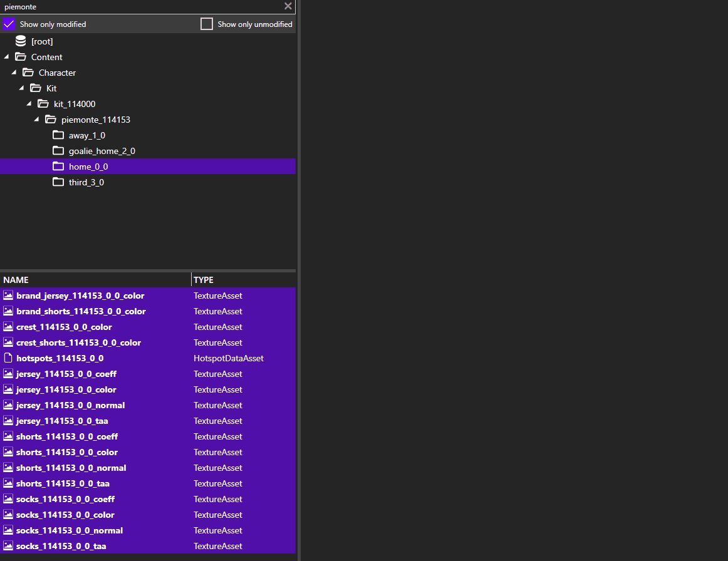Click the folder icon next to goalie_home_2_0

pos(58,150)
